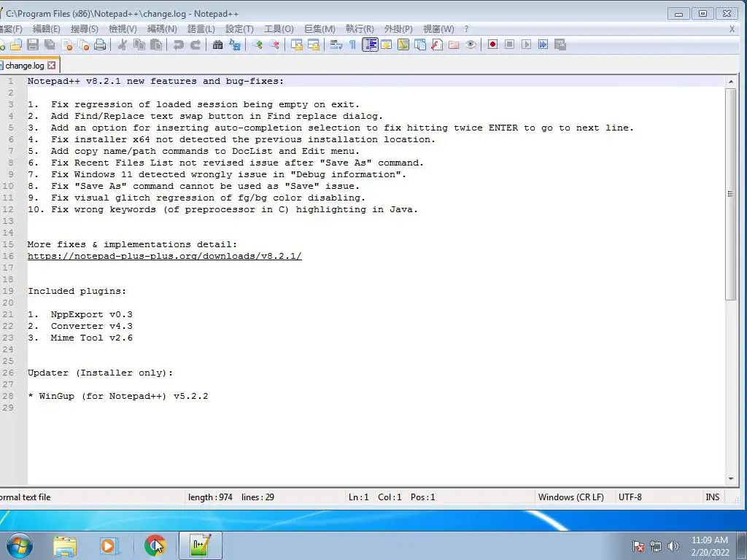747x560 pixels.
Task: Open the 巨集(M) menu
Action: pyautogui.click(x=320, y=29)
